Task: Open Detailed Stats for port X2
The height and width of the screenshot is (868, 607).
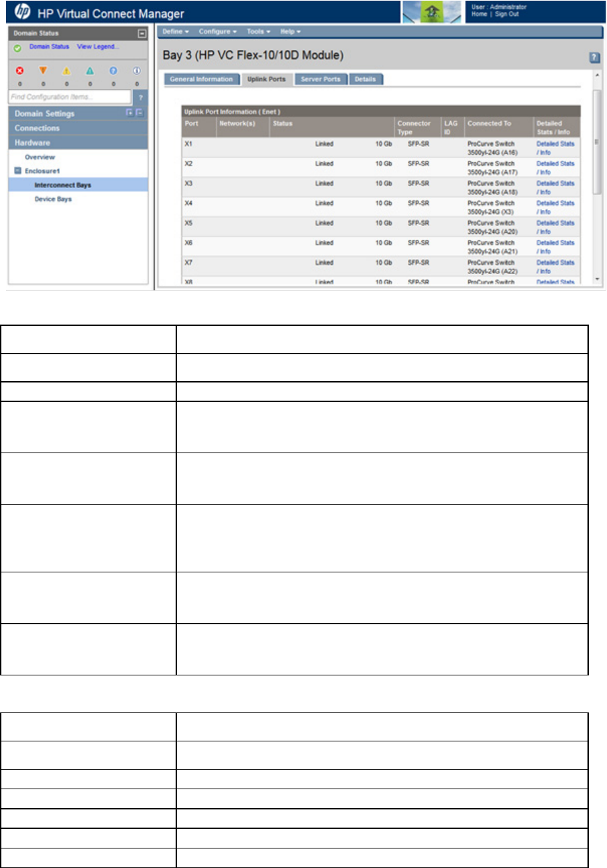Action: tap(555, 167)
